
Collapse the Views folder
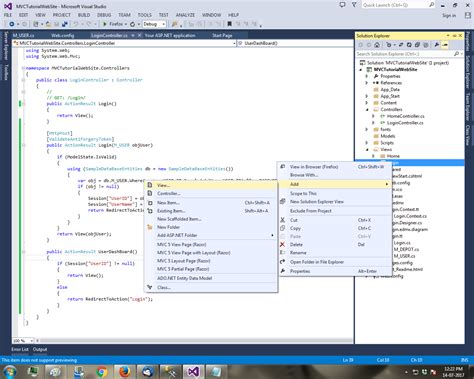point(367,149)
